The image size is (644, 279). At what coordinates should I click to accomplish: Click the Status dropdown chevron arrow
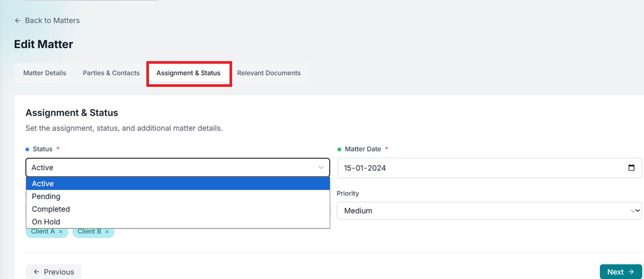(321, 168)
